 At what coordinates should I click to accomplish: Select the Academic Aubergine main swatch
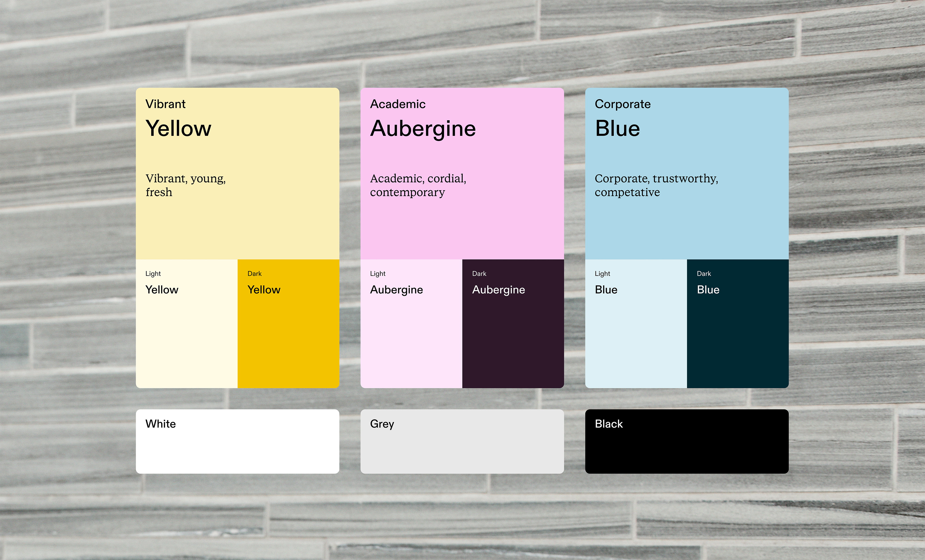[462, 173]
